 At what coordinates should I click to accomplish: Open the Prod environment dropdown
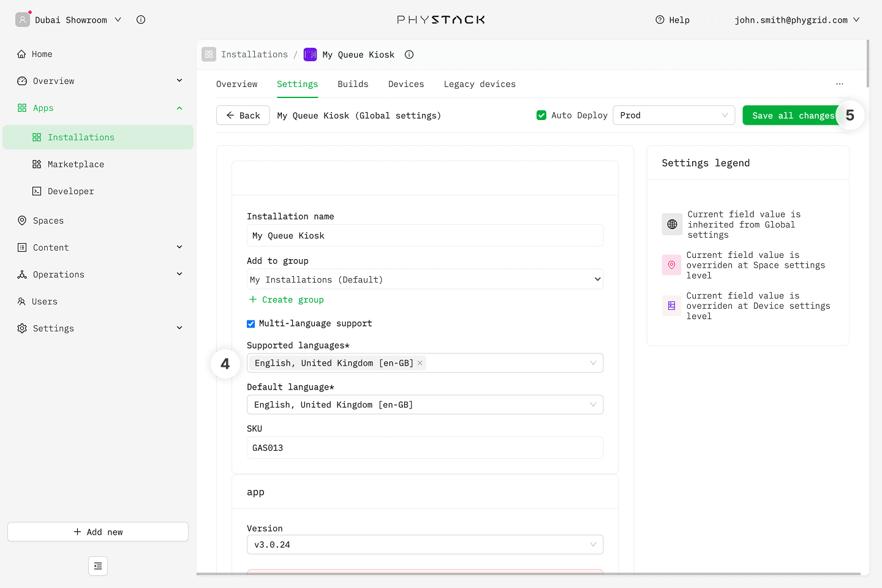click(x=673, y=115)
